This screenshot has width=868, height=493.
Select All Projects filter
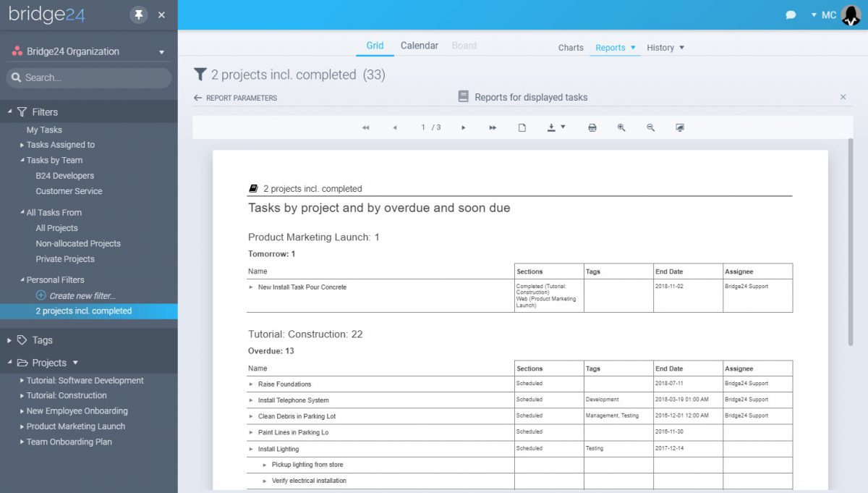pos(56,228)
